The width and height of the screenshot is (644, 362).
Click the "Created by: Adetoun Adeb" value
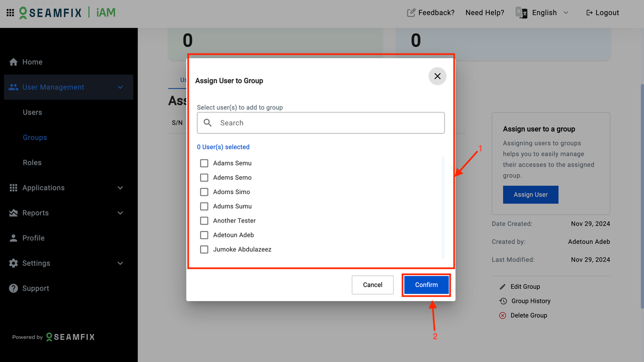589,242
